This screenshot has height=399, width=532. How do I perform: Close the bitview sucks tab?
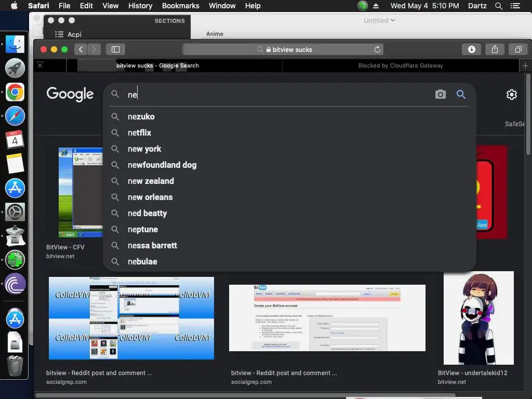[x=40, y=65]
